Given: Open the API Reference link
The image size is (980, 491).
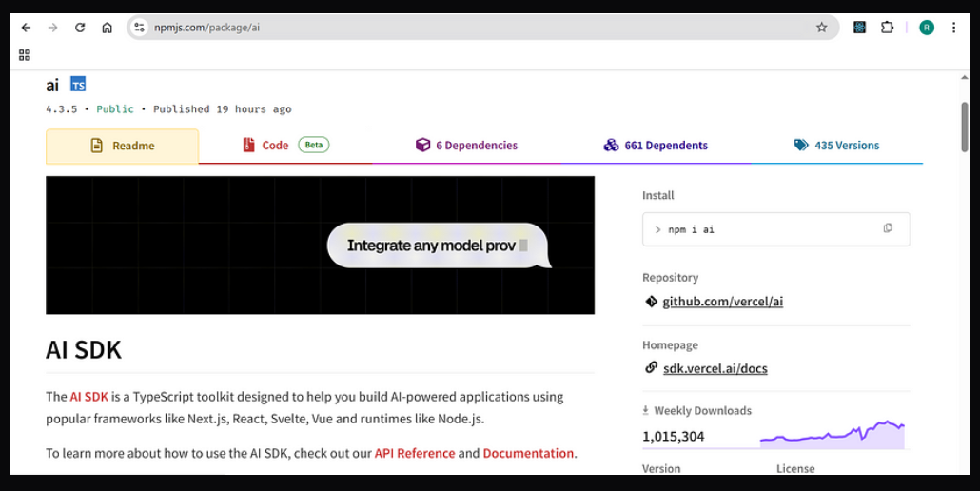Looking at the screenshot, I should coord(415,454).
